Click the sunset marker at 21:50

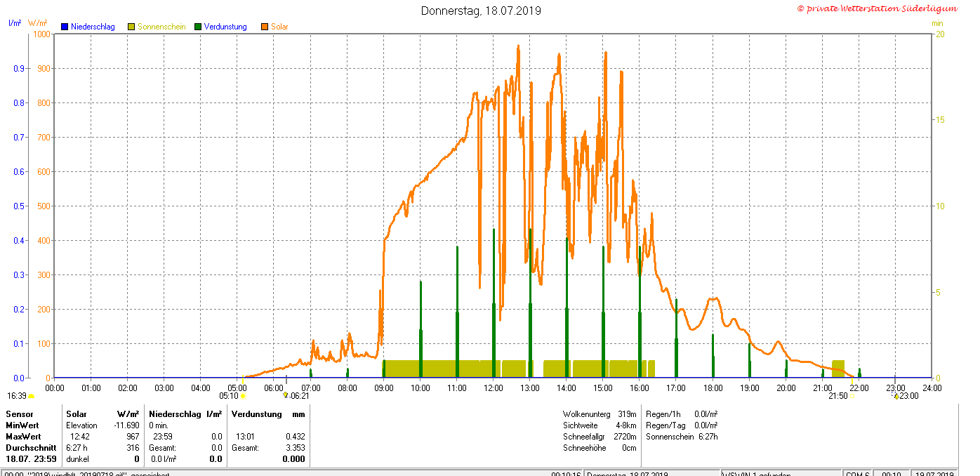click(x=853, y=396)
